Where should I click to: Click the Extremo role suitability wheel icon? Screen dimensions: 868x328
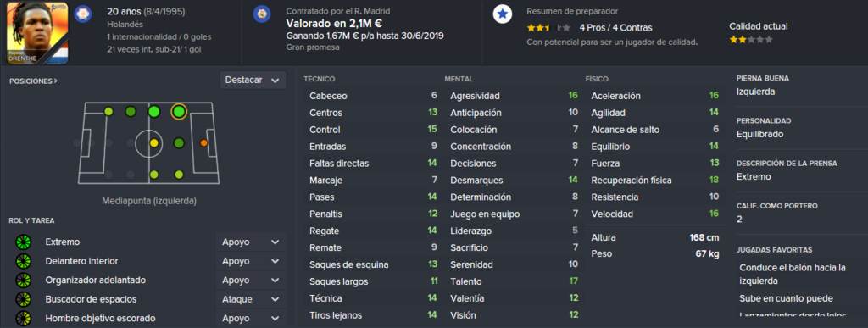click(24, 242)
